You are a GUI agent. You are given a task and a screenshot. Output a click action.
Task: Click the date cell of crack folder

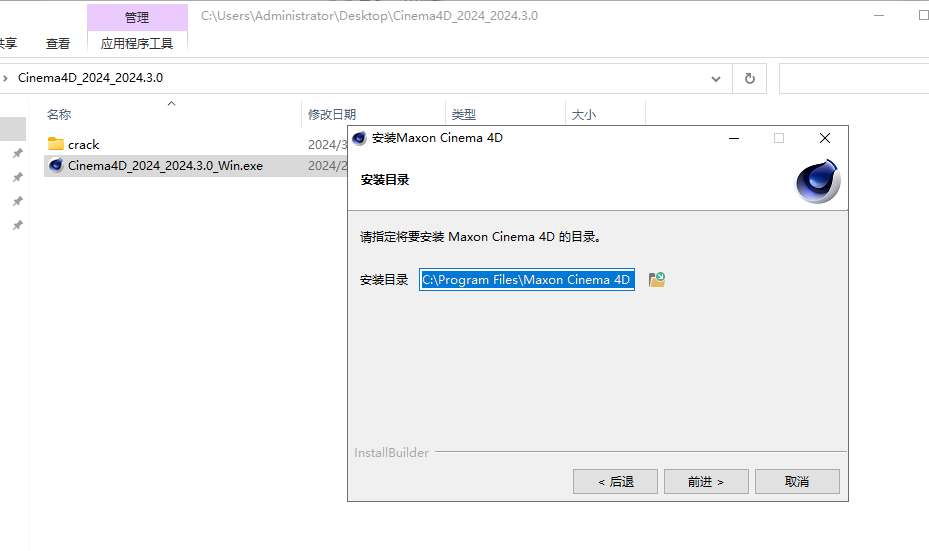[327, 145]
